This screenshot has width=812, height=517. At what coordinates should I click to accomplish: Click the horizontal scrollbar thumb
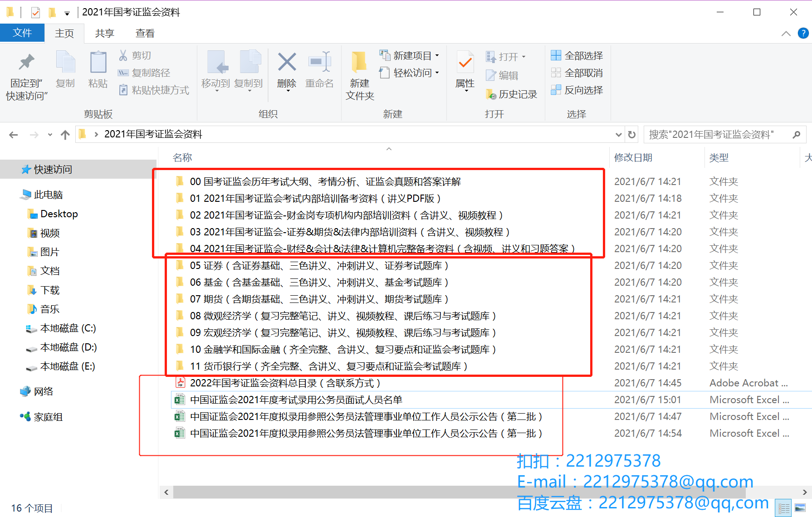coord(460,492)
